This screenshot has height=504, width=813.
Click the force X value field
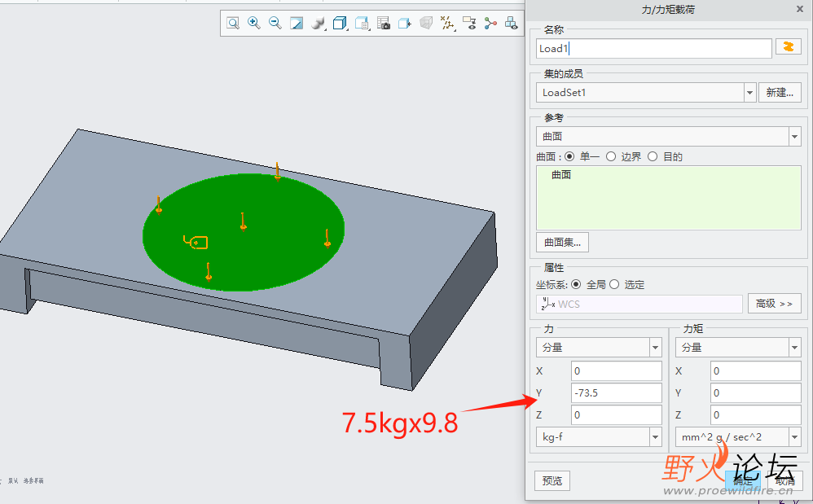tap(617, 371)
